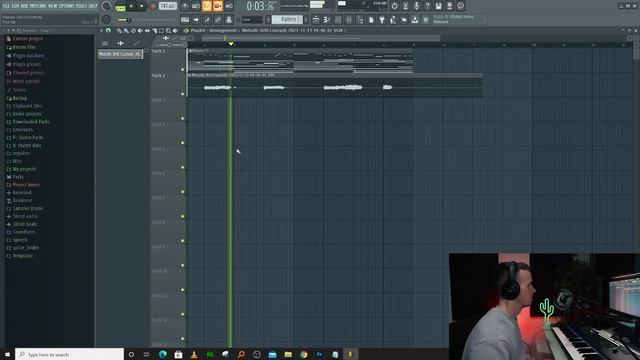This screenshot has width=640, height=360.
Task: Open the playlist options menu arrow
Action: (101, 31)
